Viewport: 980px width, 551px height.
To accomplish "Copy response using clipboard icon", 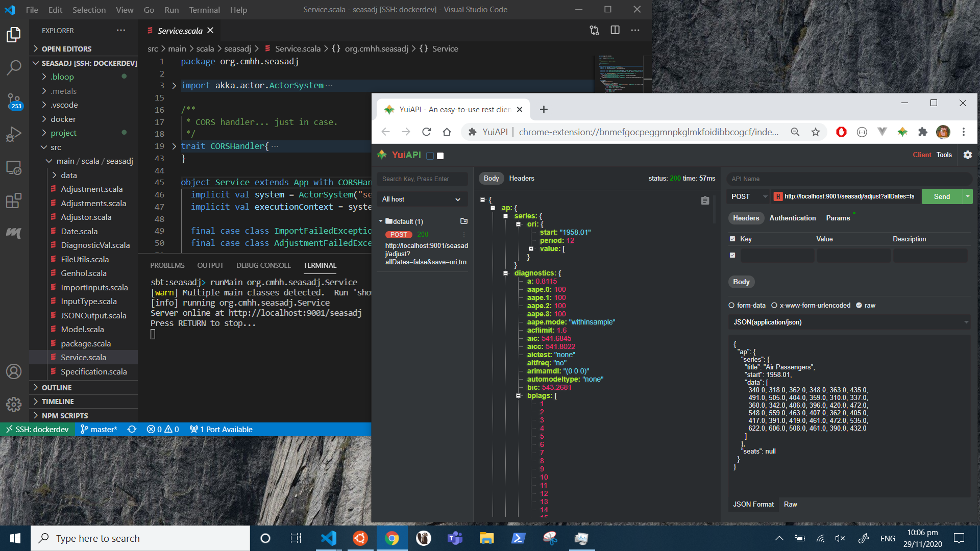I will (x=705, y=201).
